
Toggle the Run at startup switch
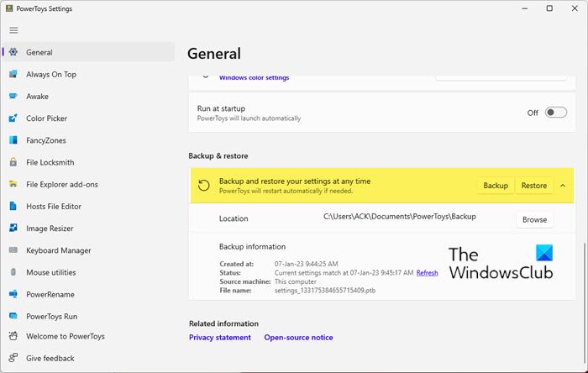pyautogui.click(x=555, y=113)
